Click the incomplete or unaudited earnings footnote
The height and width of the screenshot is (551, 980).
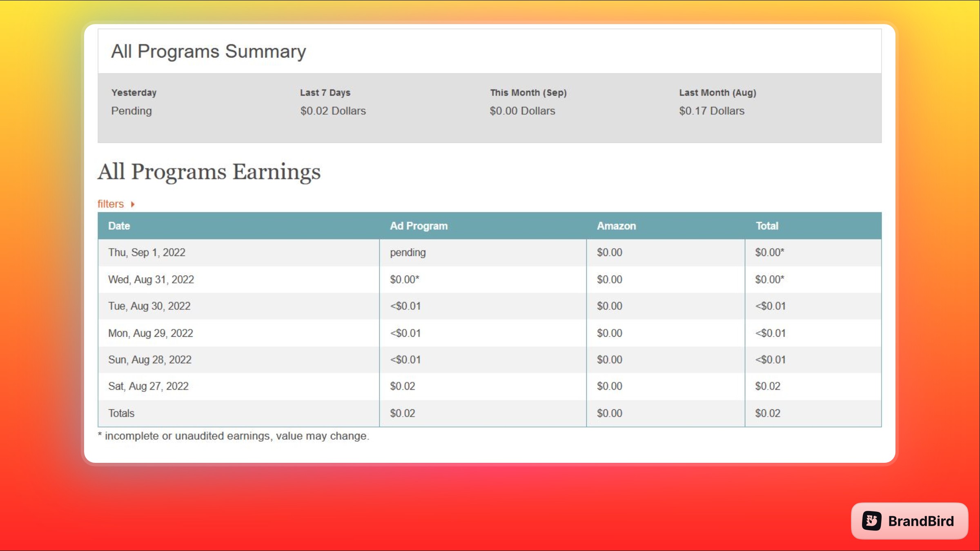coord(233,436)
